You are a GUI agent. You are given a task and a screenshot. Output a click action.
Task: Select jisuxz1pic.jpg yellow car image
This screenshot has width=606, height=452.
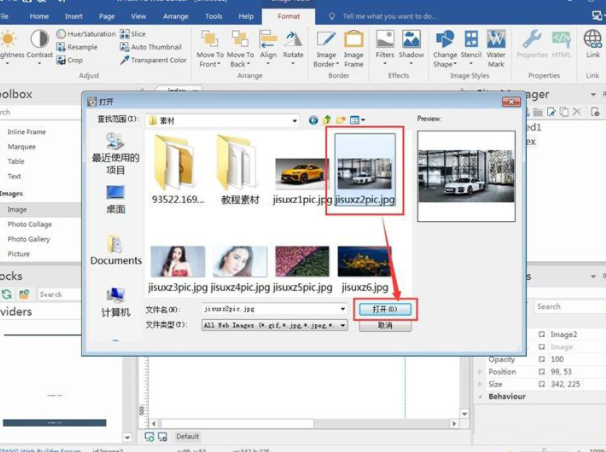[x=302, y=181]
